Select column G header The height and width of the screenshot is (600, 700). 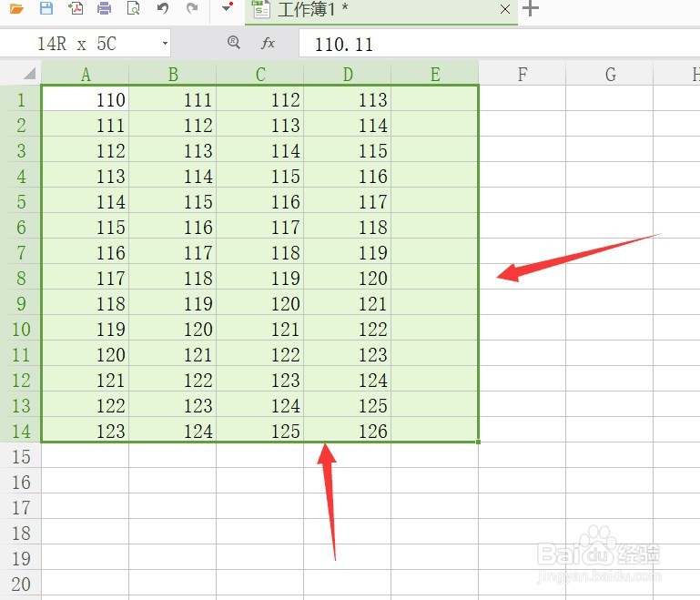coord(610,74)
